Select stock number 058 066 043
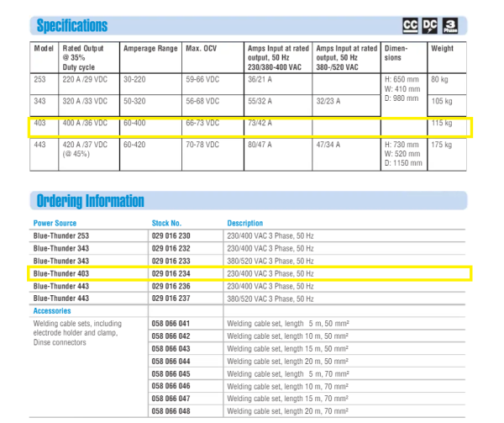Image resolution: width=504 pixels, height=423 pixels. pyautogui.click(x=171, y=349)
